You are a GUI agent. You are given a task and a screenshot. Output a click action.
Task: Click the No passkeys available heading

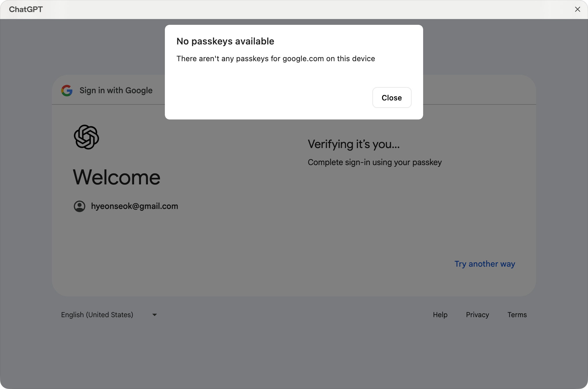pos(225,41)
